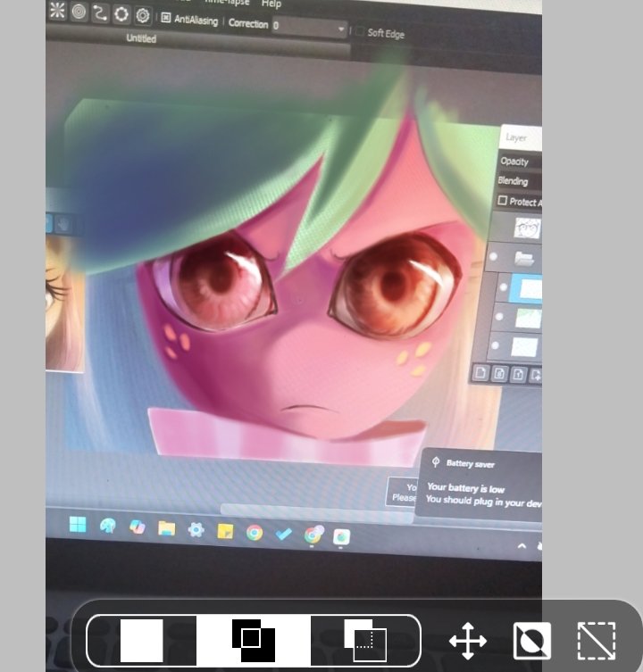Image resolution: width=643 pixels, height=672 pixels.
Task: Open the Help menu
Action: click(271, 4)
